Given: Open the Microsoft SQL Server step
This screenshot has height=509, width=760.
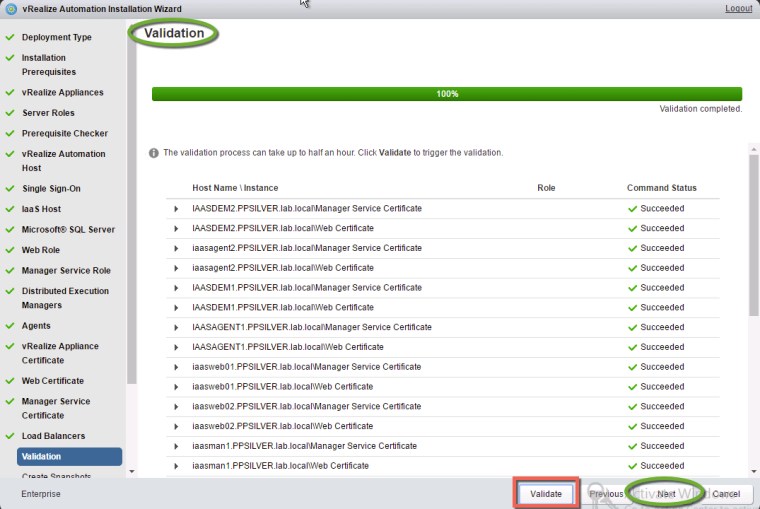Looking at the screenshot, I should pos(68,229).
